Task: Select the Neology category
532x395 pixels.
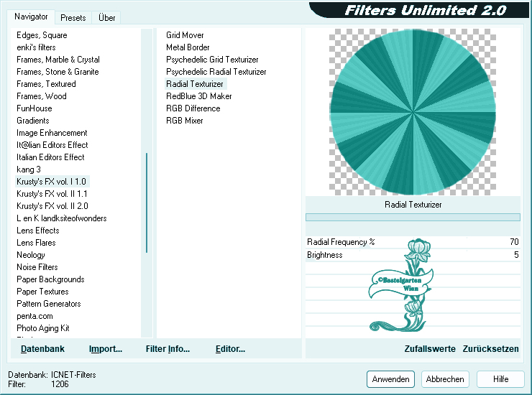Action: (30, 255)
